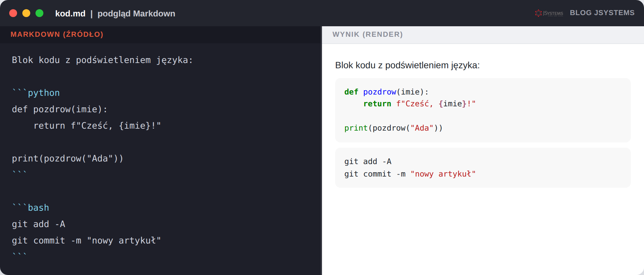Click the rendered Python code block
The image size is (644, 275).
click(483, 110)
